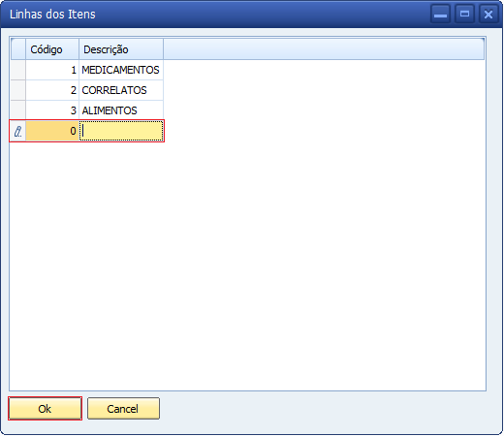
Task: Minimize the Linhas dos Itens window
Action: pyautogui.click(x=440, y=14)
